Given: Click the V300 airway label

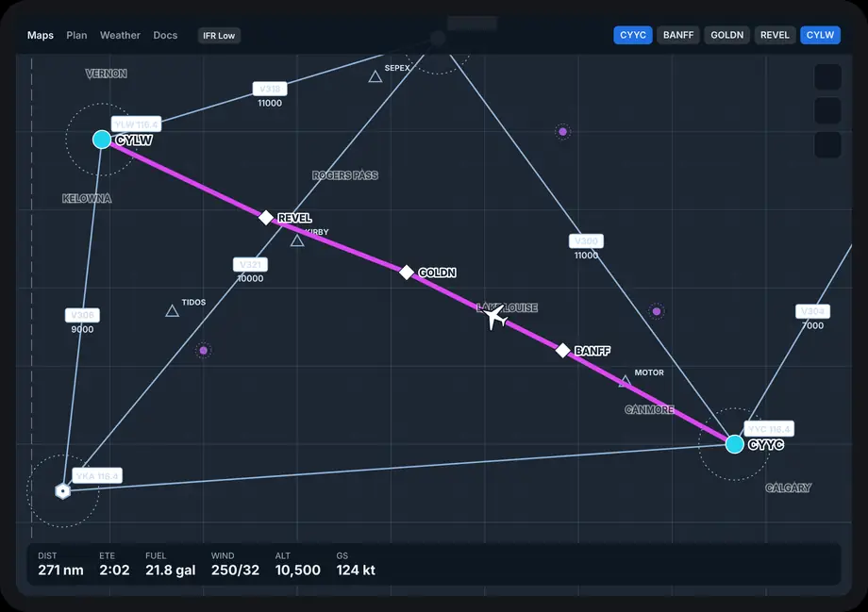Looking at the screenshot, I should tap(586, 241).
